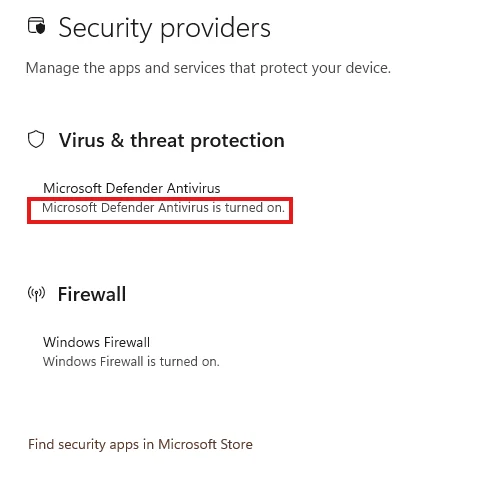Click the Virus & threat protection heading
The width and height of the screenshot is (477, 502).
pos(172,141)
